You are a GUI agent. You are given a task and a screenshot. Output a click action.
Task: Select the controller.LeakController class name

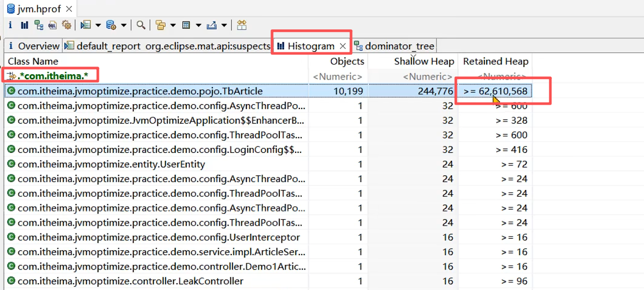tap(131, 281)
